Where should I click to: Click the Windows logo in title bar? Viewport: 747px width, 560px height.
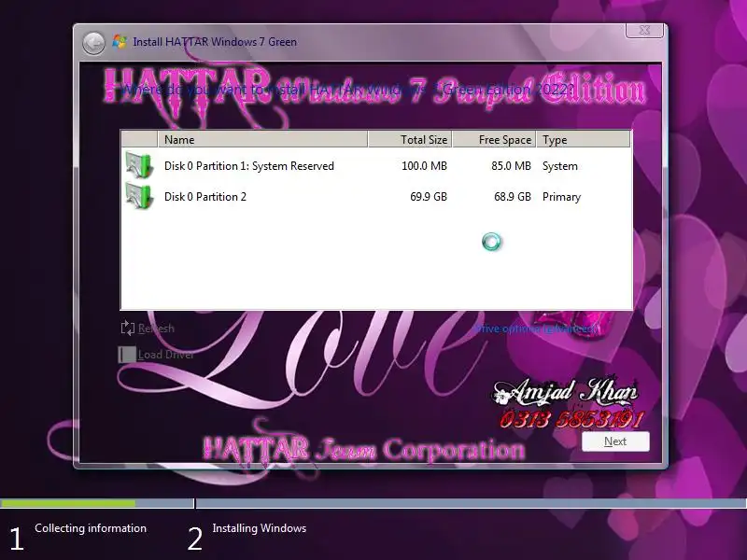click(x=120, y=41)
